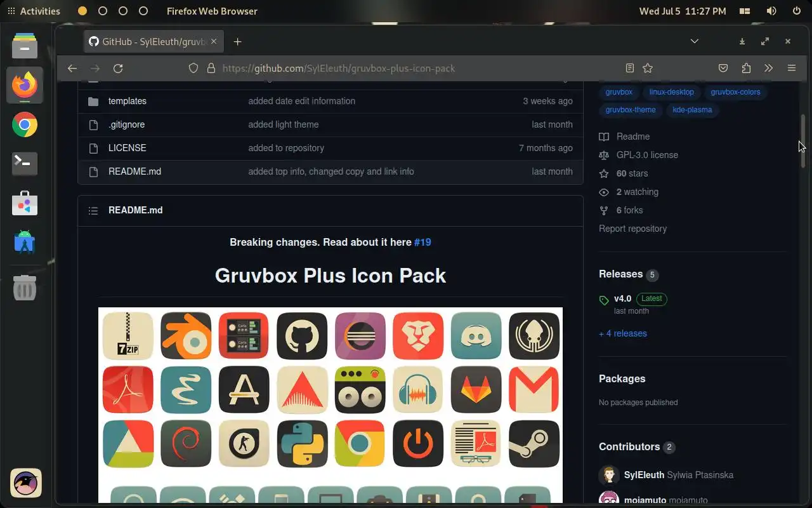Open the penguin app at dock bottom
Image resolution: width=812 pixels, height=508 pixels.
26,483
